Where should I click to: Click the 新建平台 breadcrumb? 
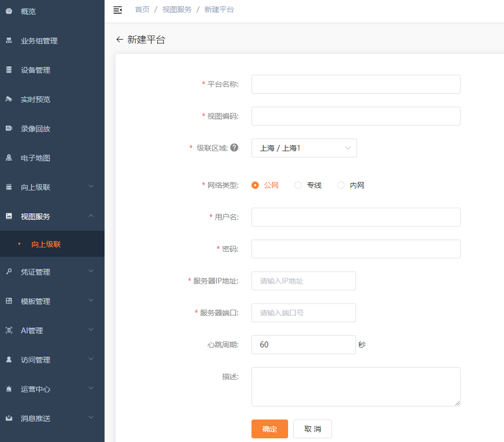tap(219, 9)
